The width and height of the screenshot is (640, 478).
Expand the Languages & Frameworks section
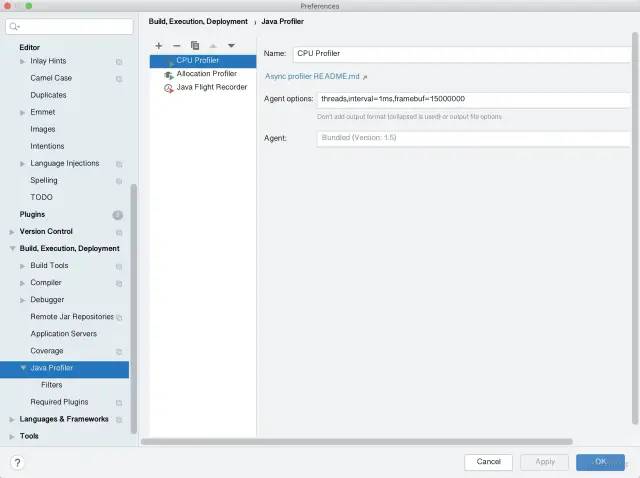pos(12,419)
